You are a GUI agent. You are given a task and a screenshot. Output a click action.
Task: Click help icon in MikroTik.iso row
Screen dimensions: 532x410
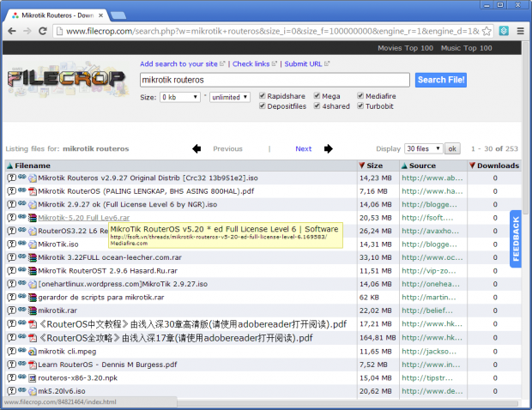pyautogui.click(x=11, y=244)
